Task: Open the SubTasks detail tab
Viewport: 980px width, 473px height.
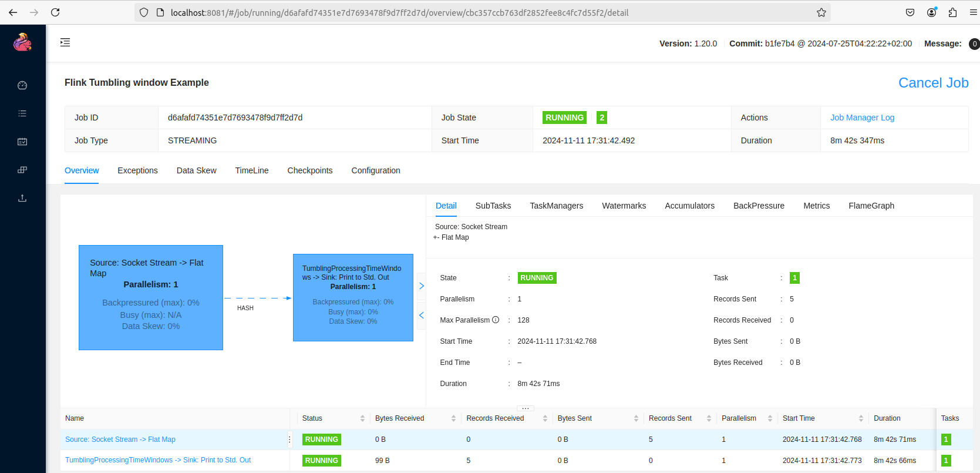Action: pos(493,206)
